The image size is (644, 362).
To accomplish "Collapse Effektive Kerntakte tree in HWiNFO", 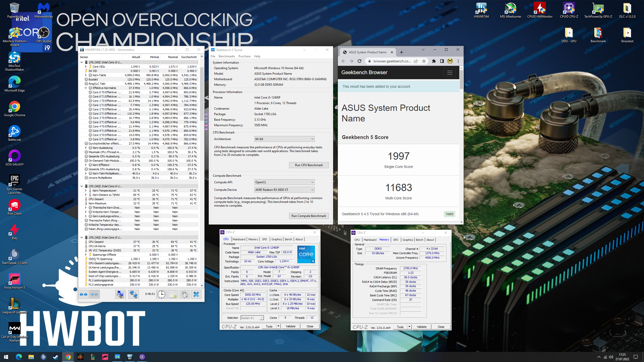I will 86,88.
